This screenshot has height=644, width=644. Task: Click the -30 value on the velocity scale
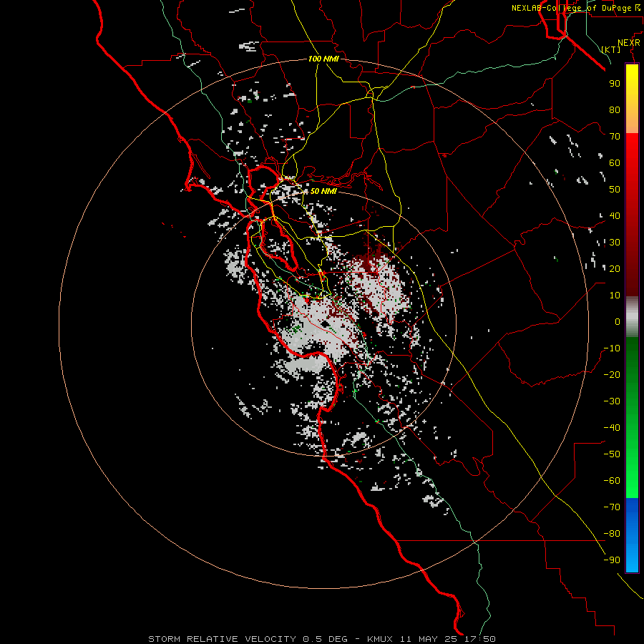(x=612, y=401)
